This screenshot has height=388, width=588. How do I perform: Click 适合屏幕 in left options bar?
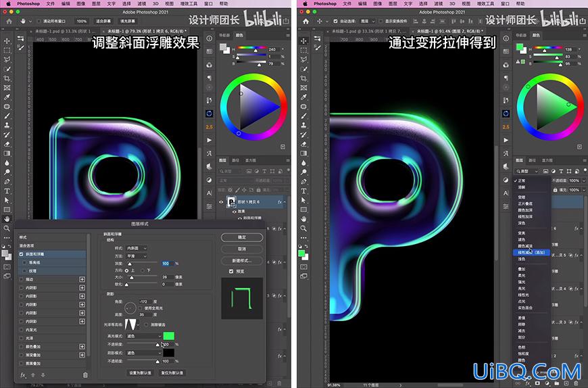click(x=103, y=21)
